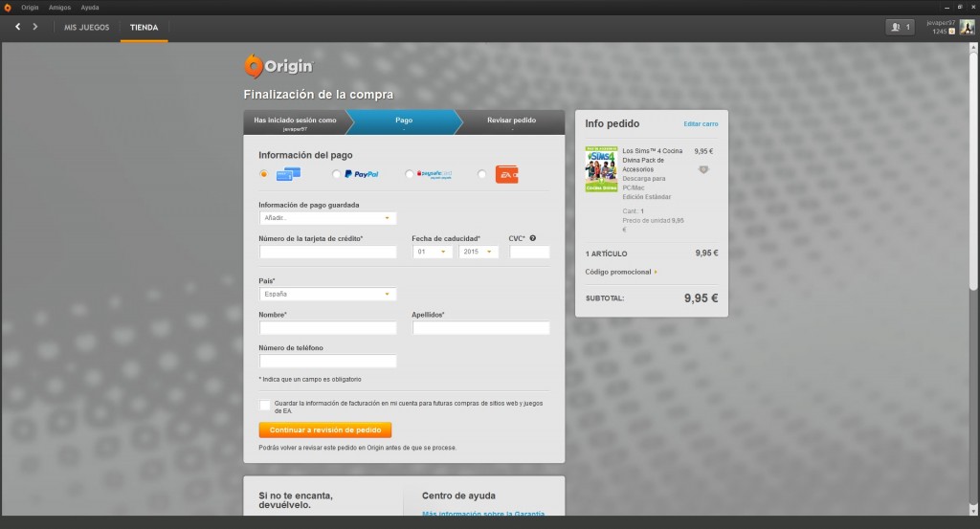980x529 pixels.
Task: Select the PayPal radio button
Action: coord(336,174)
